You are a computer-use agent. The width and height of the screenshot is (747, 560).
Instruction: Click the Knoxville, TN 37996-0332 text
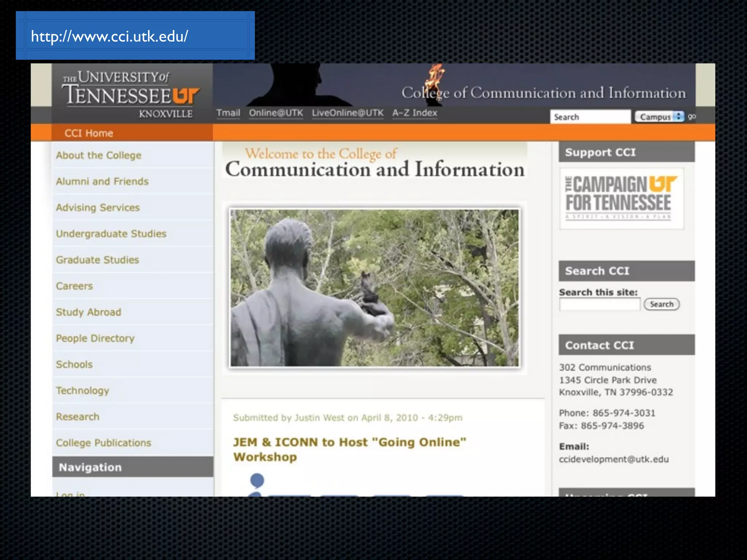616,392
